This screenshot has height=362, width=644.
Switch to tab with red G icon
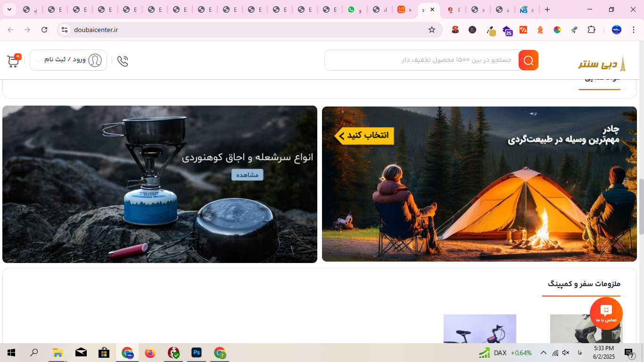click(454, 9)
